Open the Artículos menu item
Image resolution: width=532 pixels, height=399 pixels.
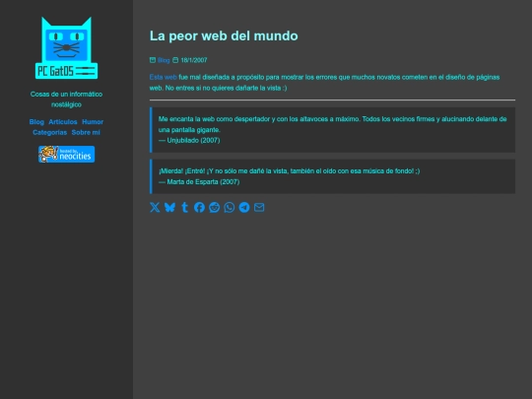[x=63, y=122]
